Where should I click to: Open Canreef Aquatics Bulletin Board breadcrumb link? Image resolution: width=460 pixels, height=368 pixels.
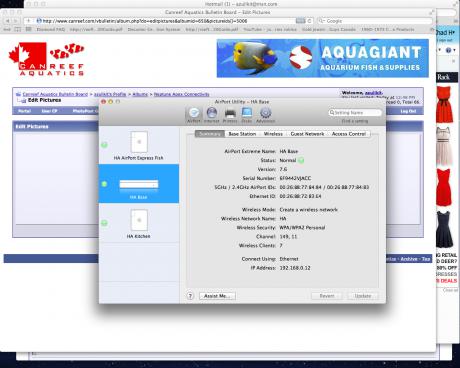pos(55,94)
